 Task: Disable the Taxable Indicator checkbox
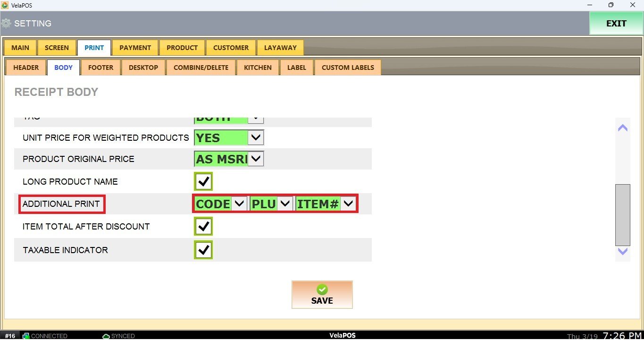[203, 250]
